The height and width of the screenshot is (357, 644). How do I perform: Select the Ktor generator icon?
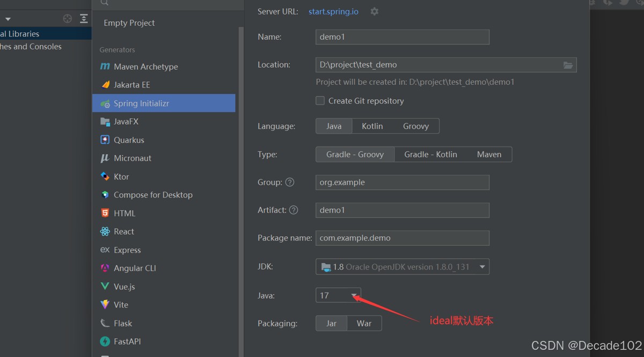pos(105,176)
